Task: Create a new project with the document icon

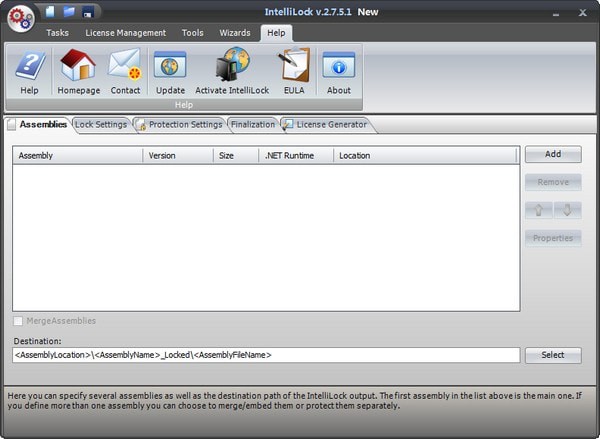Action: [50, 11]
